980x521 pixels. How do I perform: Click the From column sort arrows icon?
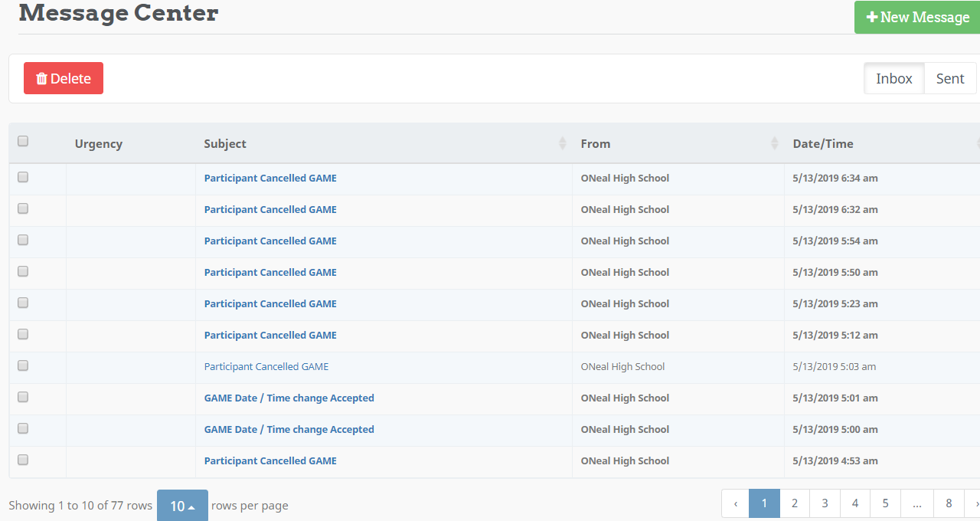point(775,143)
